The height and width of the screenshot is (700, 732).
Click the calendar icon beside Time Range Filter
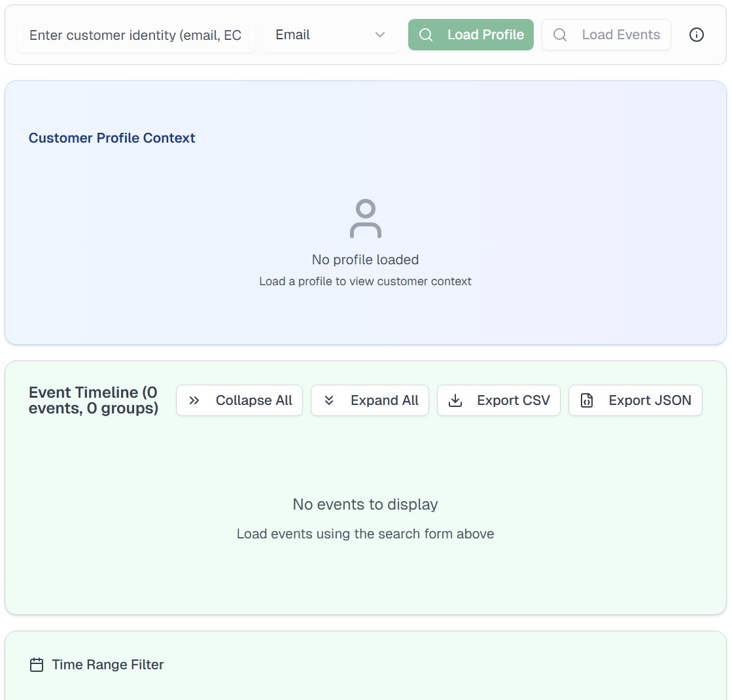tap(37, 665)
